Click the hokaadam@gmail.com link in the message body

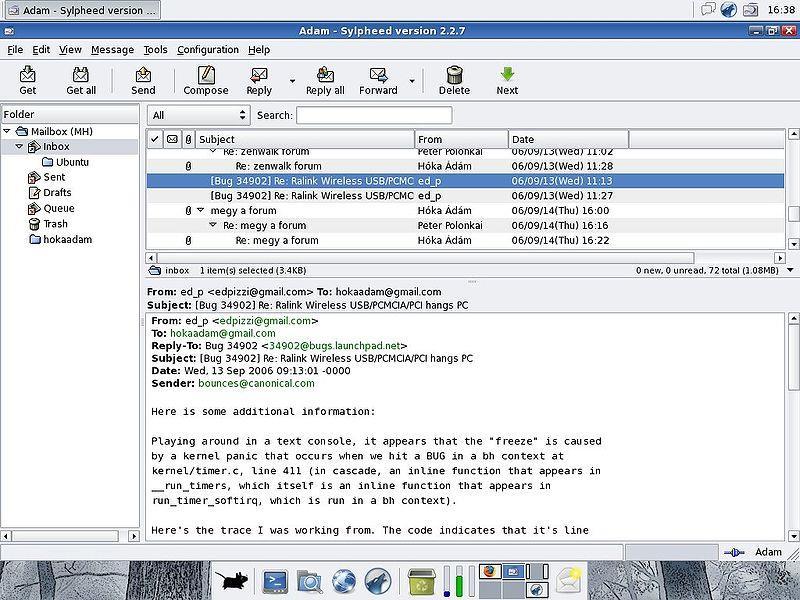(x=222, y=333)
